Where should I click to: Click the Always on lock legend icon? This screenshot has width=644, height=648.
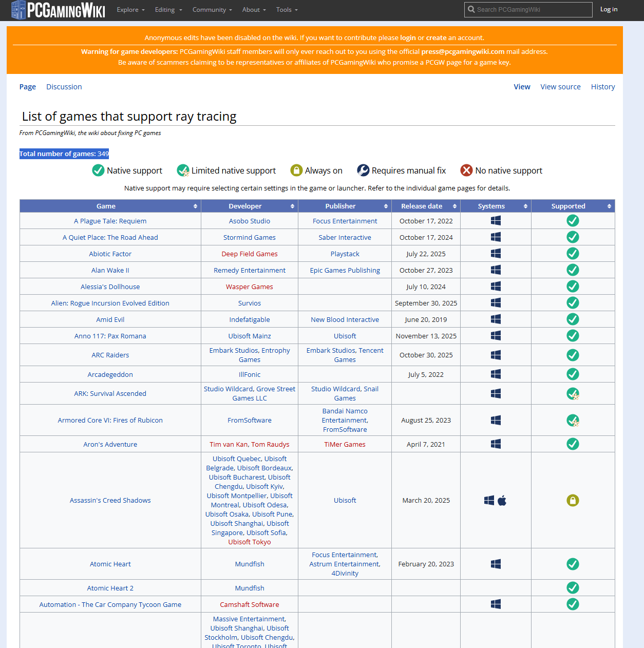click(296, 170)
